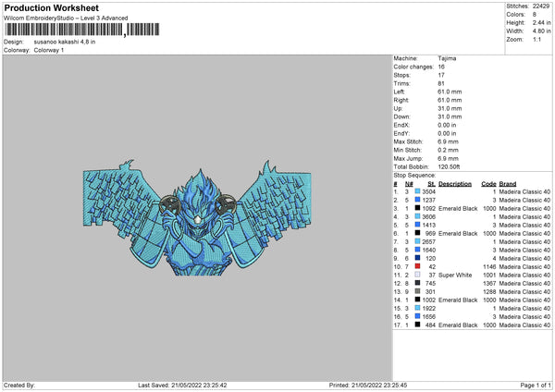Click the 'Brand' column header
Image resolution: width=555 pixels, height=392 pixels.
click(508, 184)
